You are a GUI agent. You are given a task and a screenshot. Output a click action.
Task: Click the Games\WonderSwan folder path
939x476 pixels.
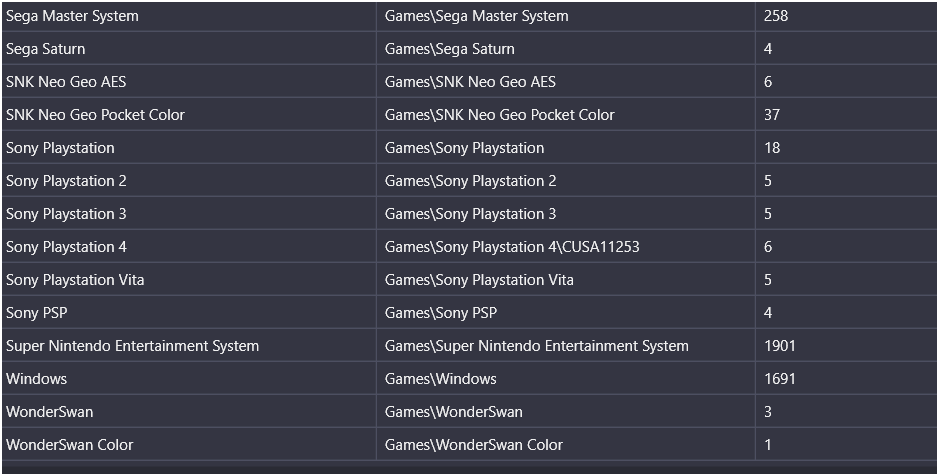click(x=453, y=412)
